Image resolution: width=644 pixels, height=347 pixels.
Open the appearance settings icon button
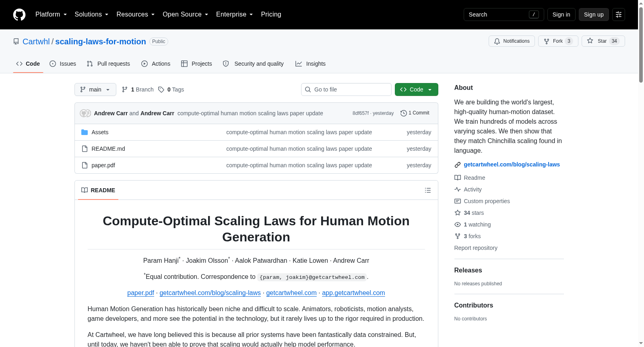click(x=619, y=15)
